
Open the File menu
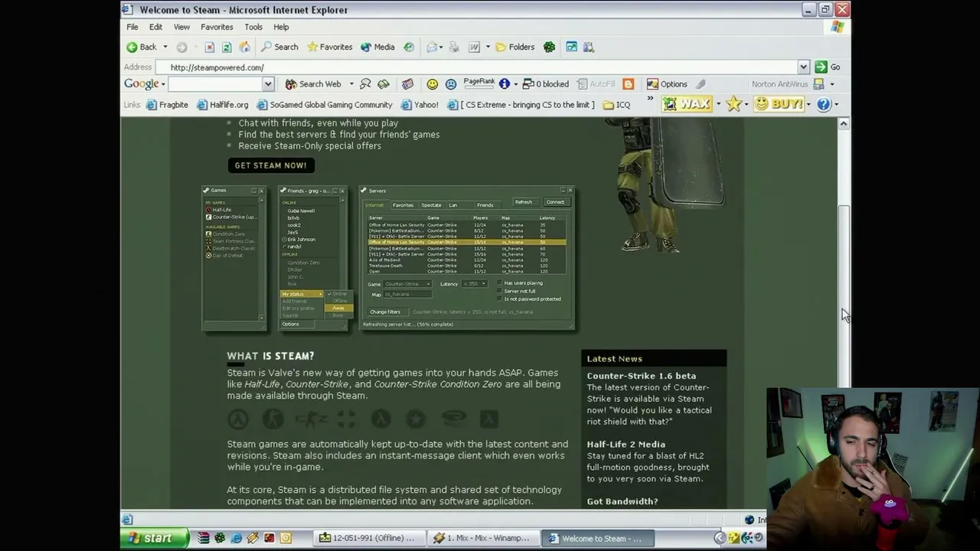[132, 27]
